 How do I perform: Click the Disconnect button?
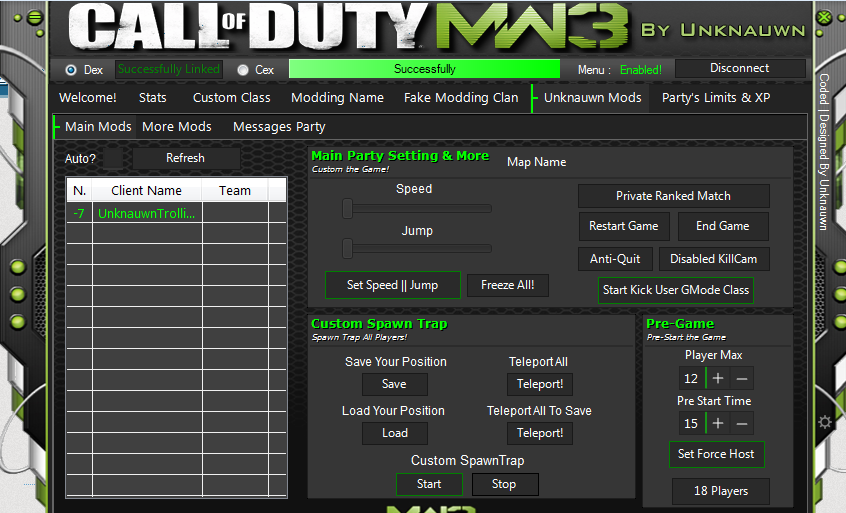click(x=739, y=68)
